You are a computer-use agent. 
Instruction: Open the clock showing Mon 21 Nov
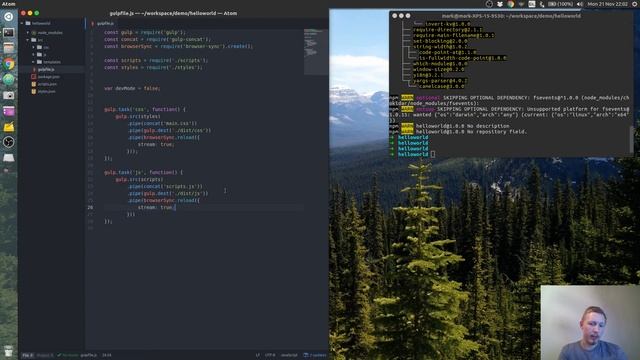pos(607,4)
